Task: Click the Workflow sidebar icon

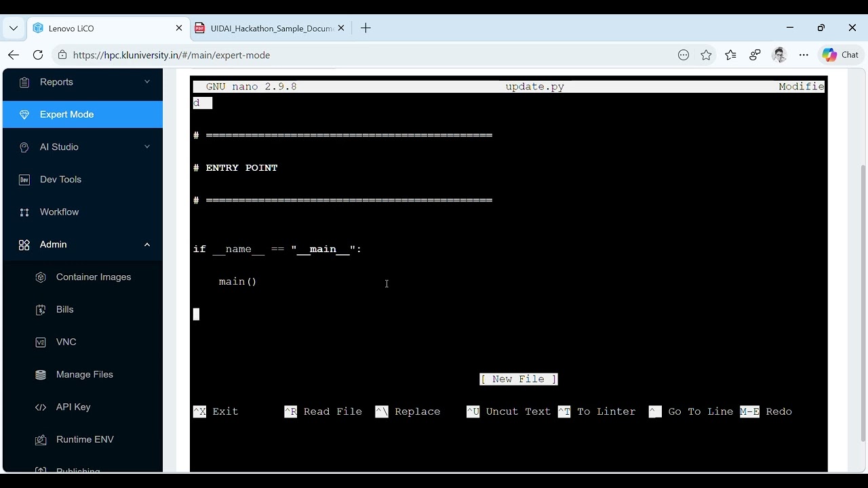Action: 24,212
